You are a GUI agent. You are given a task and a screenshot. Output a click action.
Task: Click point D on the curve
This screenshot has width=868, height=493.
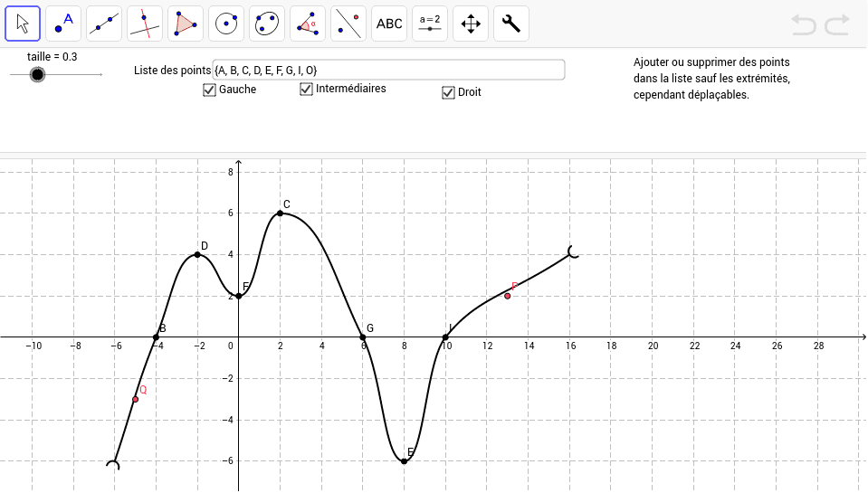[x=197, y=254]
